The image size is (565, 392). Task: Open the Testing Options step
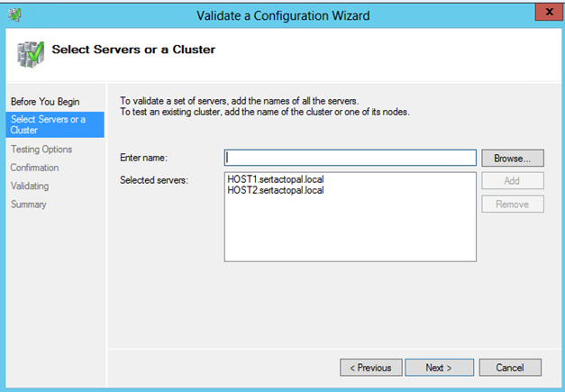pyautogui.click(x=41, y=150)
